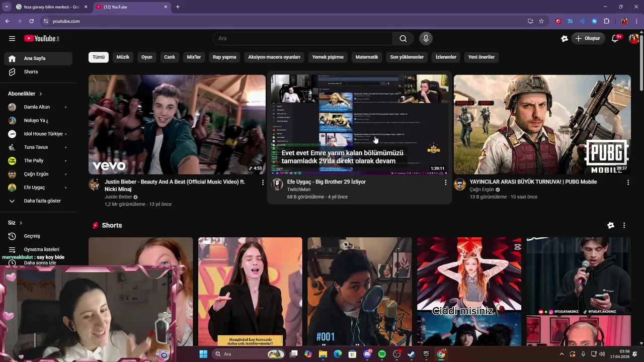This screenshot has height=362, width=644.
Task: Select the Rap yapma filter chip
Action: [x=224, y=57]
